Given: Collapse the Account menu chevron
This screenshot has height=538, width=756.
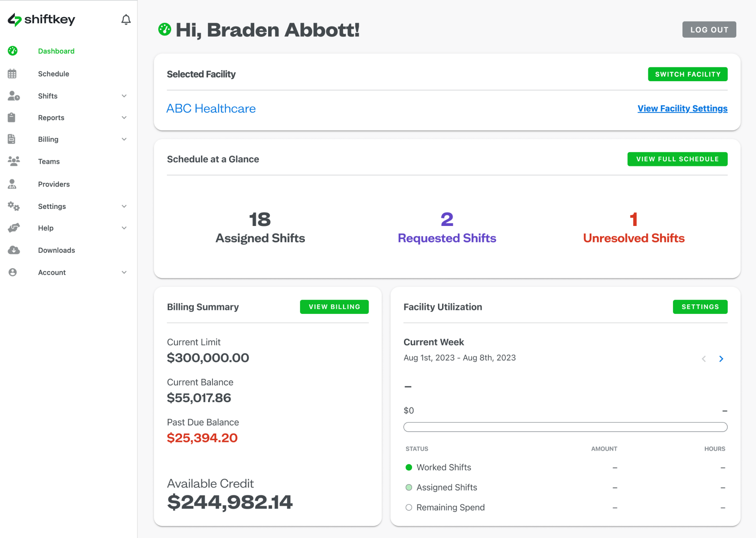Looking at the screenshot, I should 124,272.
